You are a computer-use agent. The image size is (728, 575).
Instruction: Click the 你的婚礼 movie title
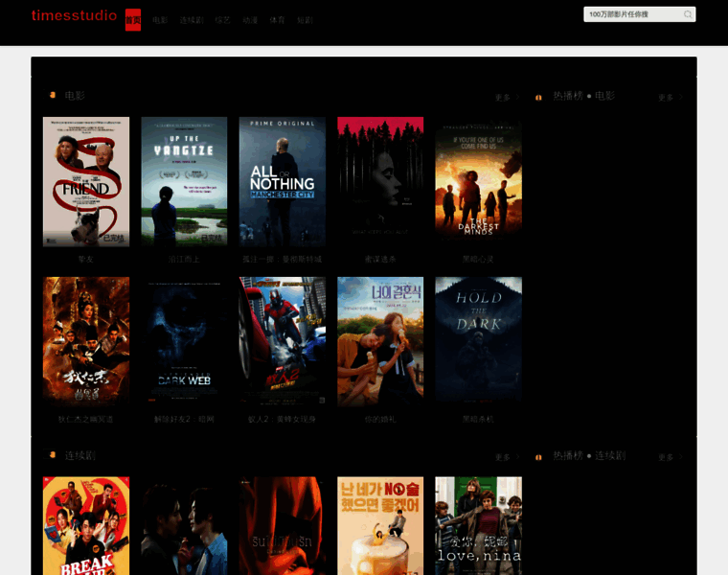pyautogui.click(x=380, y=420)
